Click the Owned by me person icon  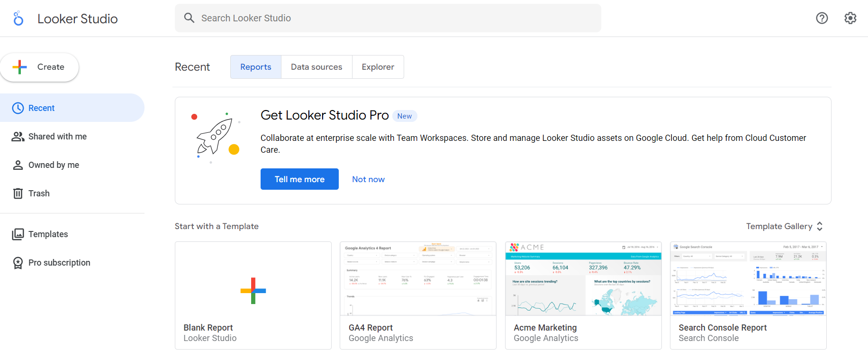tap(18, 165)
